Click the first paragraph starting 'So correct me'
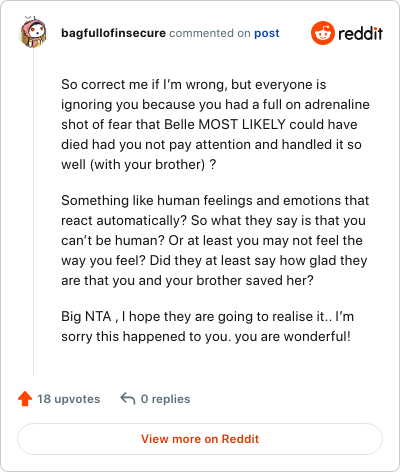Screen dimensions: 400x472 click(x=215, y=124)
